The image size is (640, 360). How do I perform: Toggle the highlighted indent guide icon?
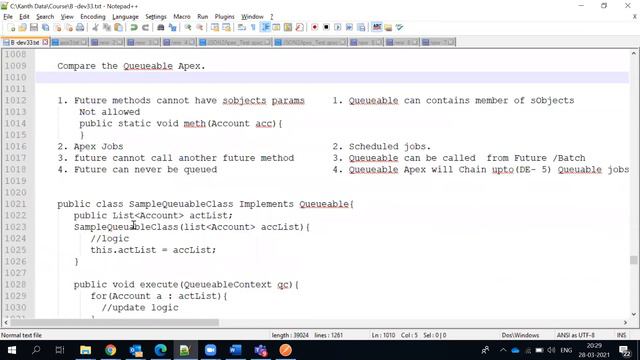point(265,27)
